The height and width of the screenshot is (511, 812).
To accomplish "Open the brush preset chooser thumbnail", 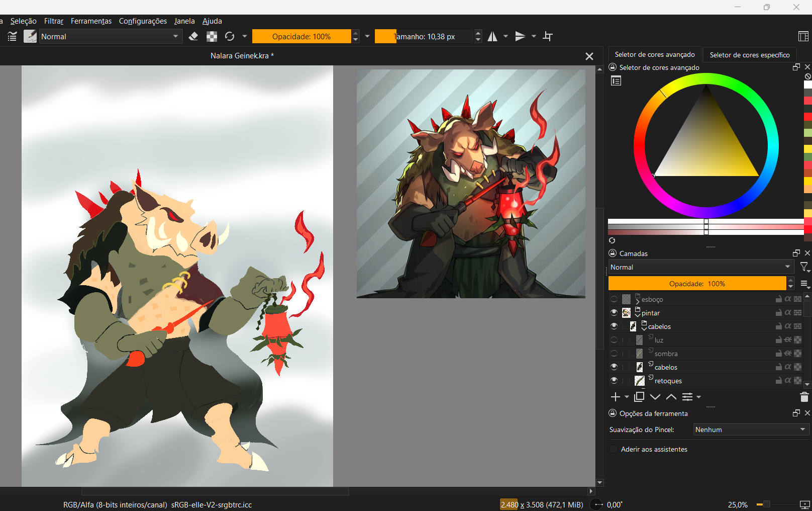I will 30,36.
